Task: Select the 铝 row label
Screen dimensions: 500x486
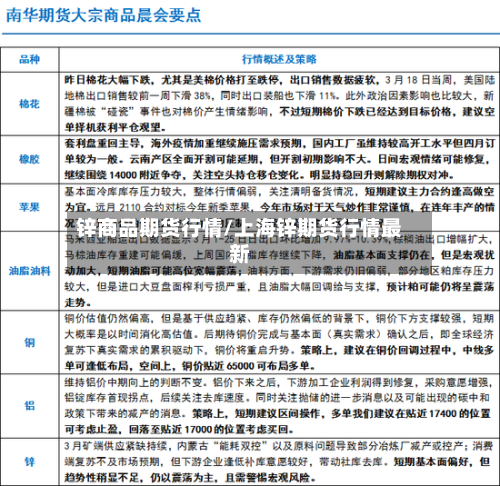Action: tap(29, 406)
